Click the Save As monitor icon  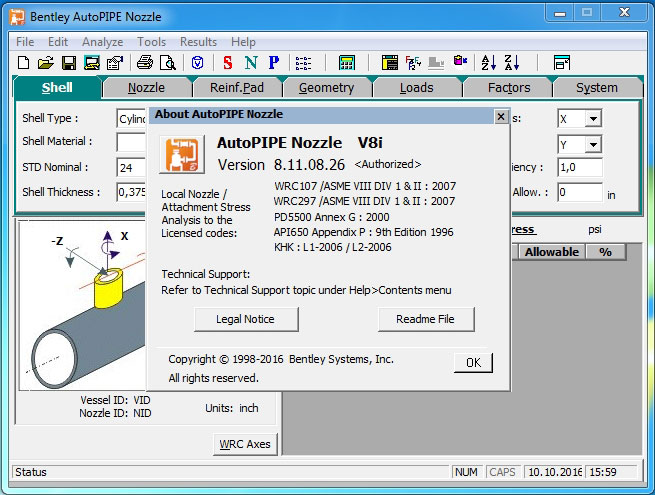pyautogui.click(x=91, y=63)
